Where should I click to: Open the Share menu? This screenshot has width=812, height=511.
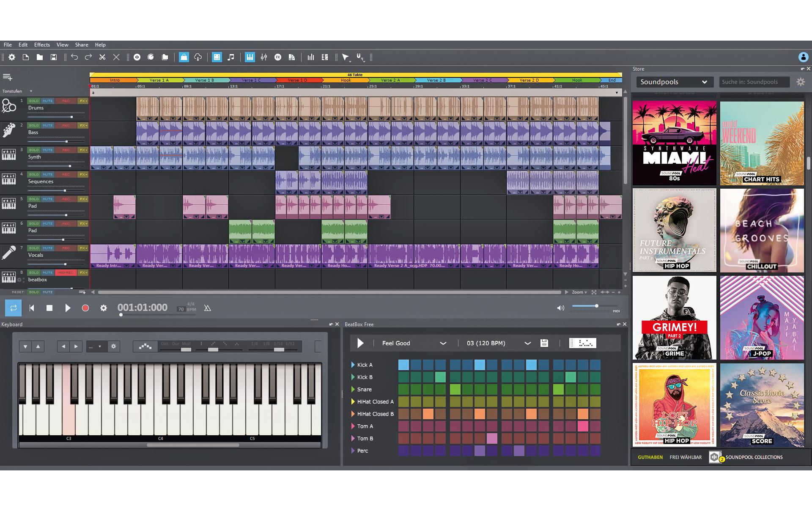(82, 45)
